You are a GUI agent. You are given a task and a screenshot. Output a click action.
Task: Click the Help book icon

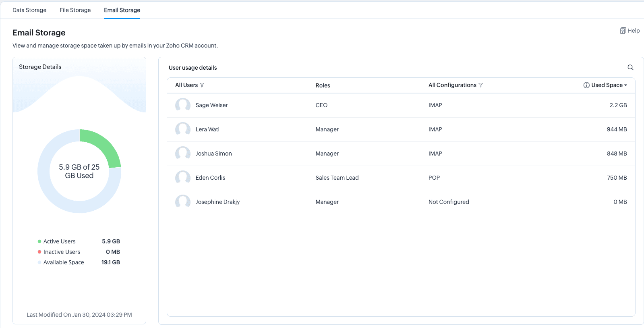[623, 31]
